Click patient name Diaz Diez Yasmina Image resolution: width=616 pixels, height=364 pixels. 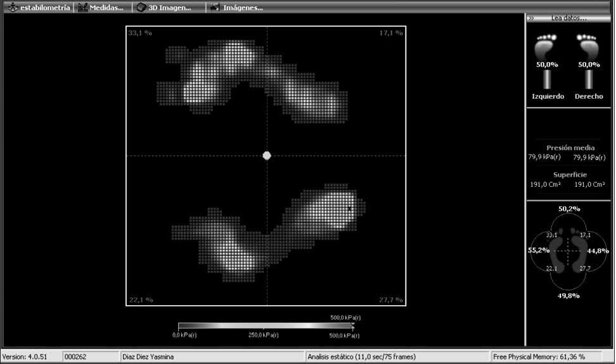(149, 356)
